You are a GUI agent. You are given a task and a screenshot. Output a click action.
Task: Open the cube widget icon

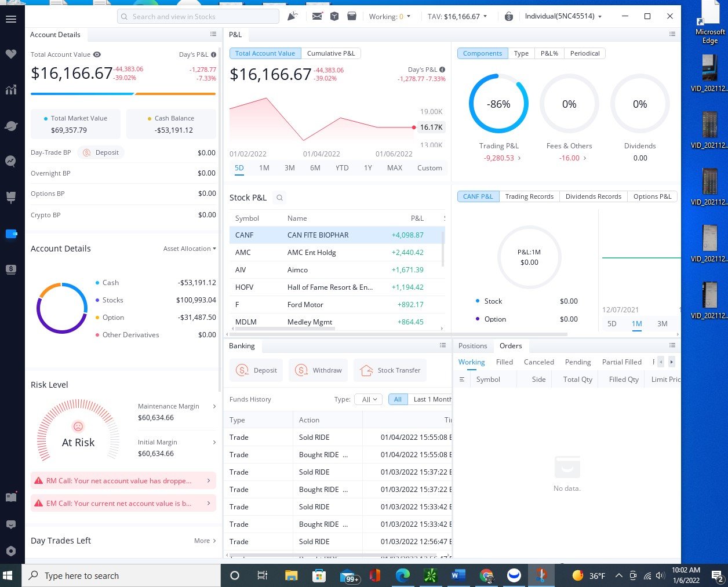(x=334, y=16)
